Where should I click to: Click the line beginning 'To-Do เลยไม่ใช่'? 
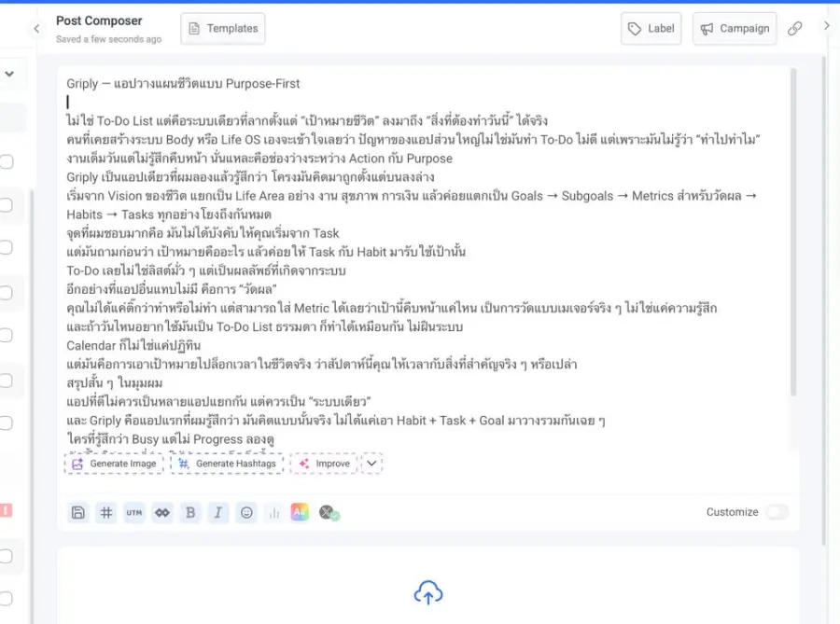pos(206,270)
